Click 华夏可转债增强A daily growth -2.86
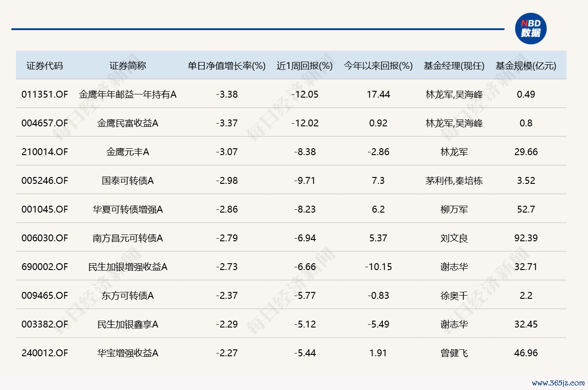The image size is (588, 390). point(227,209)
